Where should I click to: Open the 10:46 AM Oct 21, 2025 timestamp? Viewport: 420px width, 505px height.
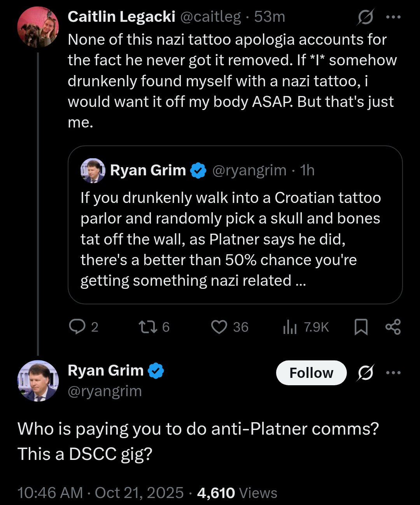tap(100, 493)
